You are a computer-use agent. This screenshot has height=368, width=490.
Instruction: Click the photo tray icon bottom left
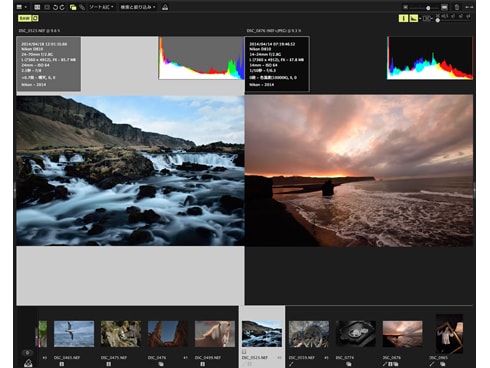[28, 363]
